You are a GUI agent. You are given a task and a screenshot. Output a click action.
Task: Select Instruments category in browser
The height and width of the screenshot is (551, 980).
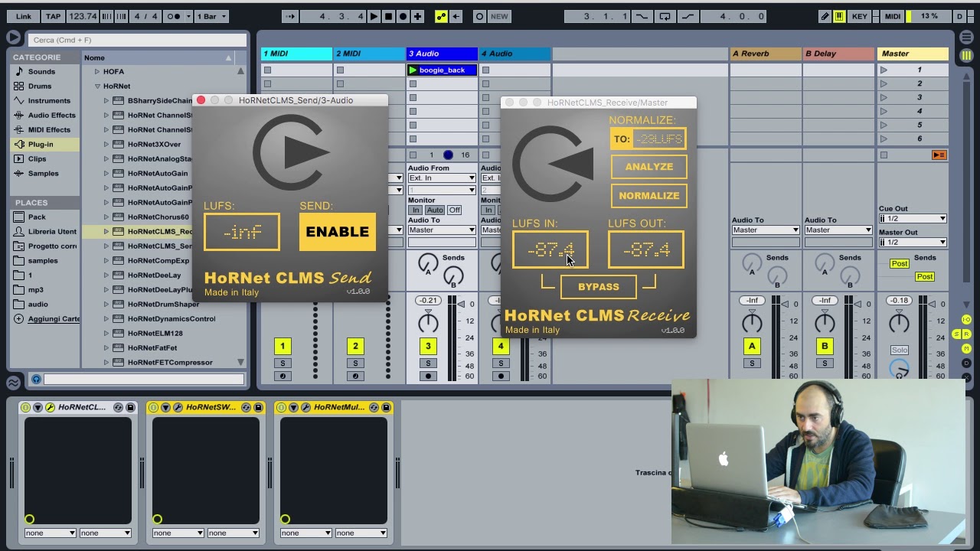pyautogui.click(x=49, y=100)
